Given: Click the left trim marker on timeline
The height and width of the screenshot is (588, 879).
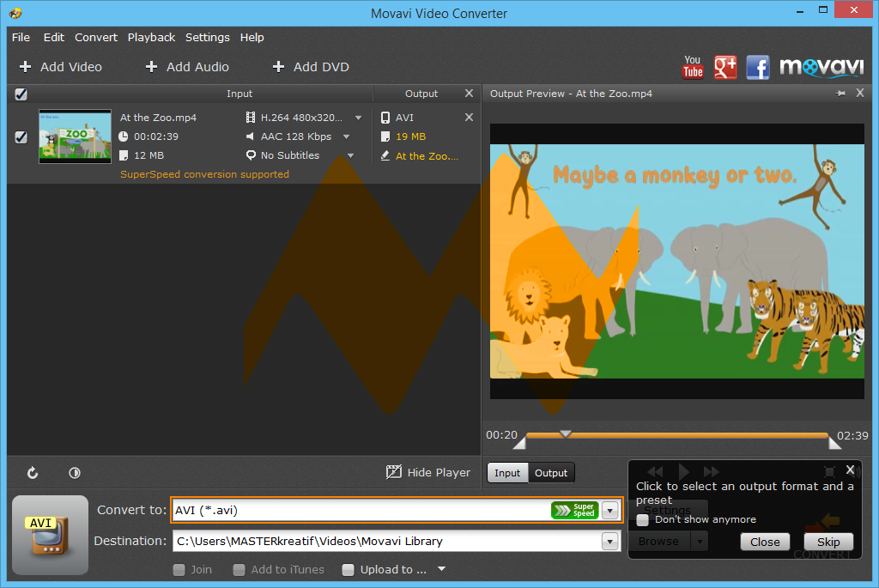Looking at the screenshot, I should (x=519, y=444).
